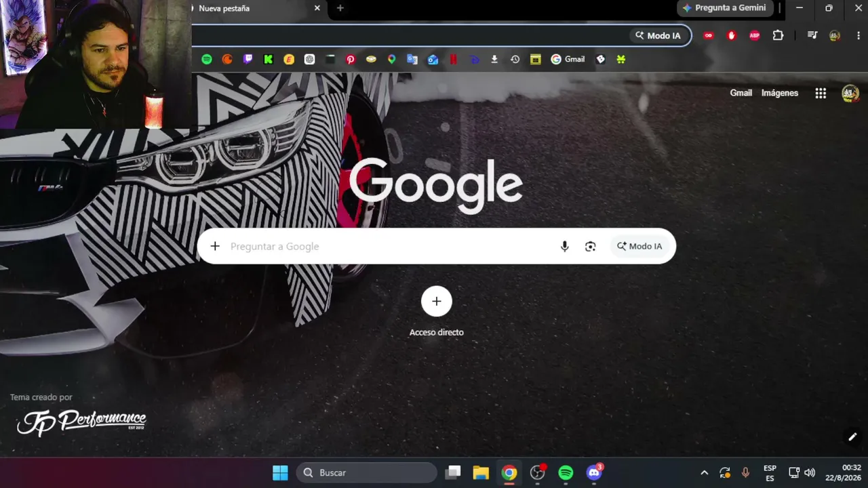Open File Explorer from the taskbar
This screenshot has height=488, width=868.
coord(481,473)
